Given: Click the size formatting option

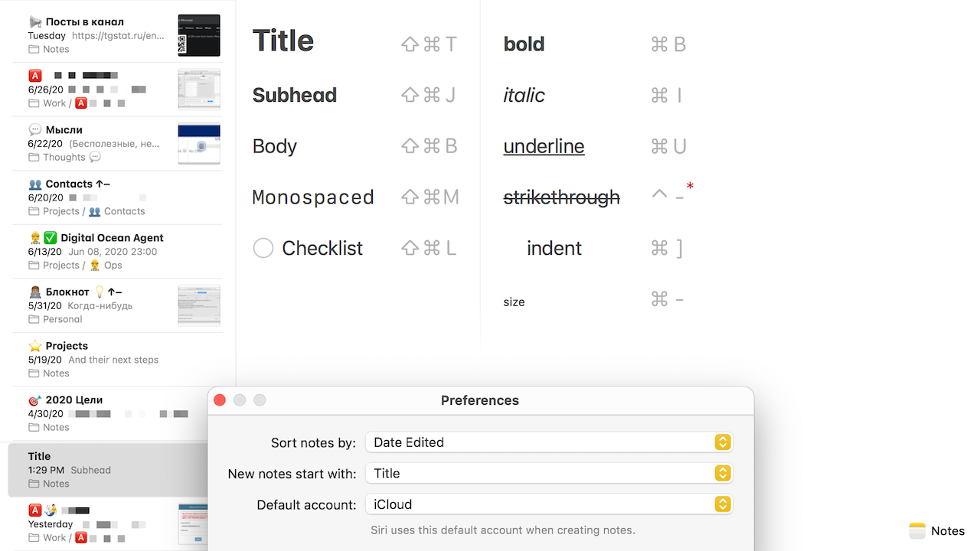Looking at the screenshot, I should pyautogui.click(x=514, y=302).
